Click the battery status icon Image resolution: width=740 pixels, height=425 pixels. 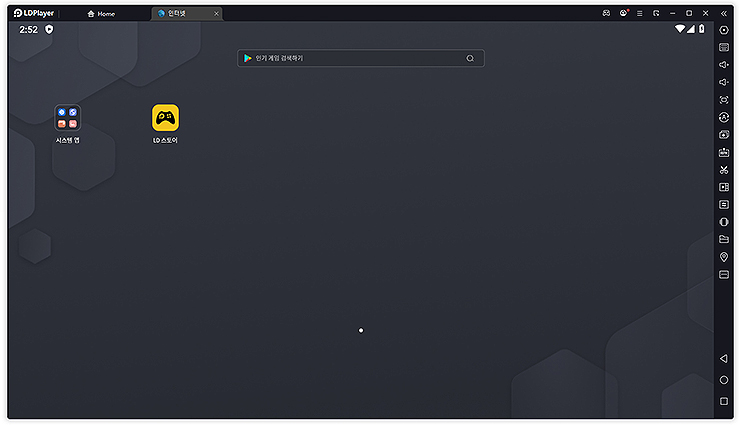pos(702,29)
